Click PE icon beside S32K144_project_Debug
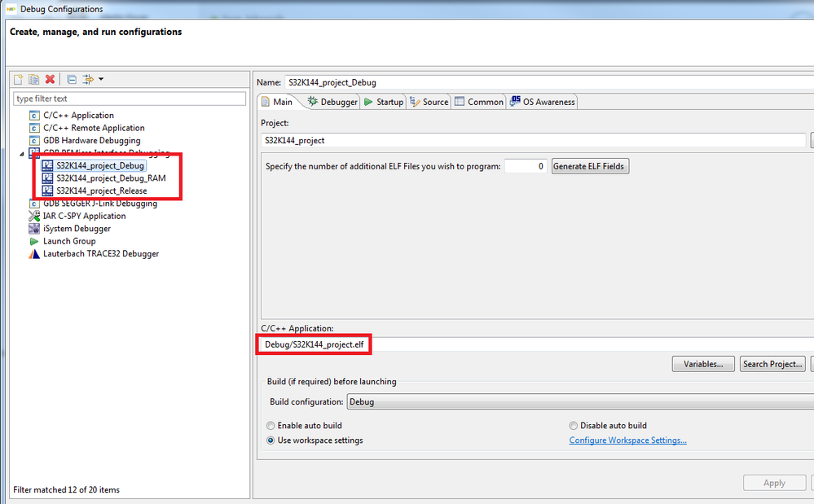The height and width of the screenshot is (504, 814). pyautogui.click(x=47, y=165)
